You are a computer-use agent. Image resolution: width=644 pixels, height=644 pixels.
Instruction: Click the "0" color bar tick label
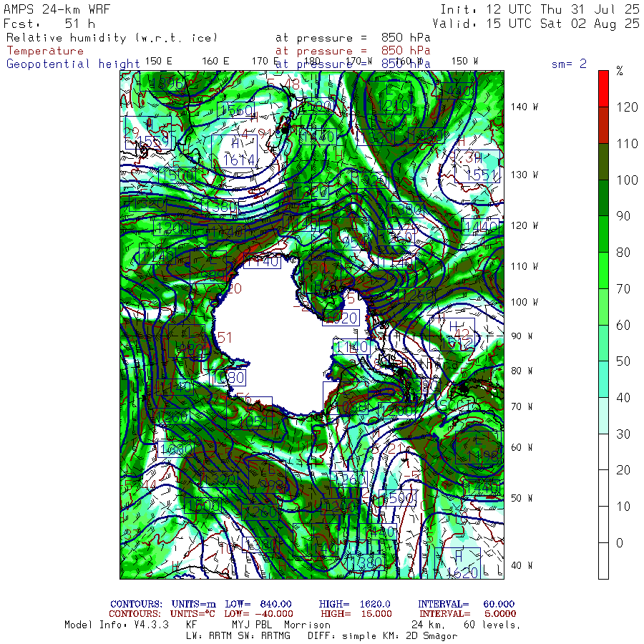[x=620, y=543]
